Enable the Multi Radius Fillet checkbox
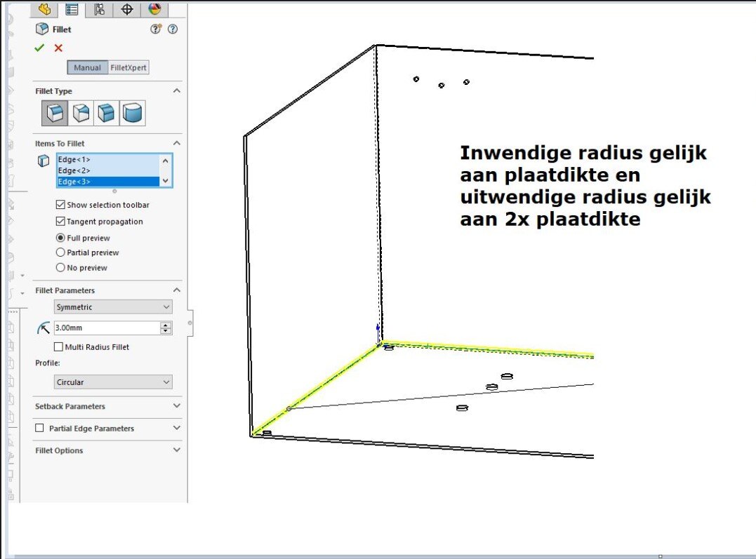 click(x=59, y=347)
